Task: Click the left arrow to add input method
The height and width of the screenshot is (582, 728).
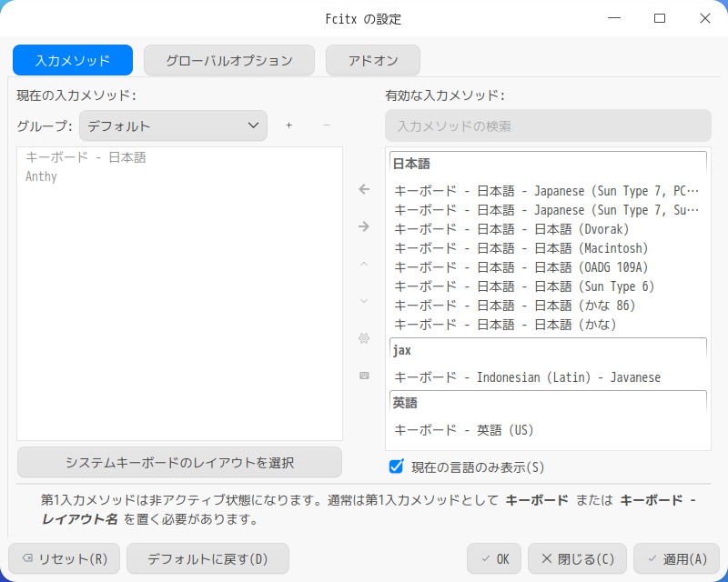Action: [x=364, y=189]
